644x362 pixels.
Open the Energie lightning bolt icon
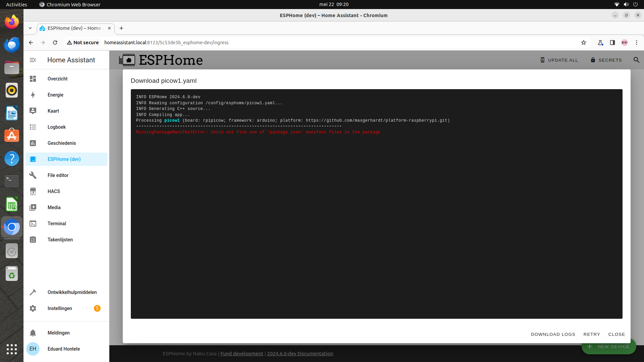pos(33,95)
